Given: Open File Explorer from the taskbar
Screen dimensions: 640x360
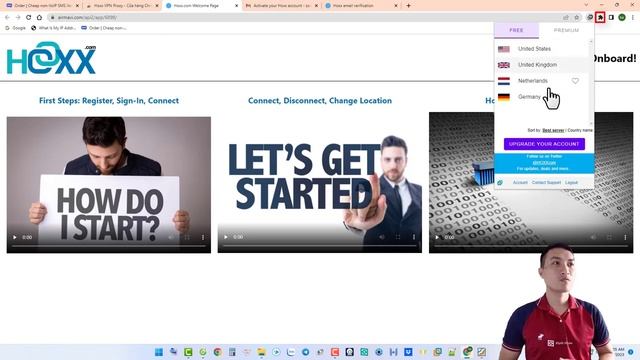Looking at the screenshot, I should pyautogui.click(x=262, y=352).
